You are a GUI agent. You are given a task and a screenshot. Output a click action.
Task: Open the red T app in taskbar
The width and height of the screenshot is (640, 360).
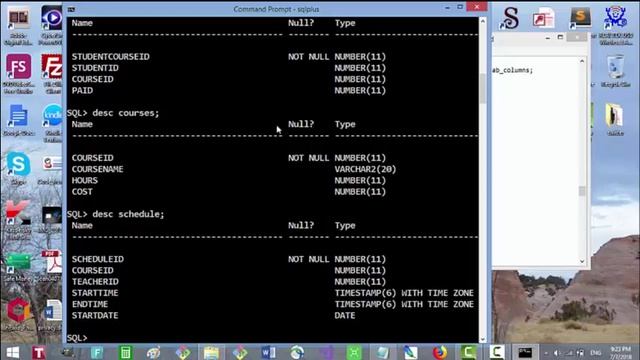click(x=39, y=353)
